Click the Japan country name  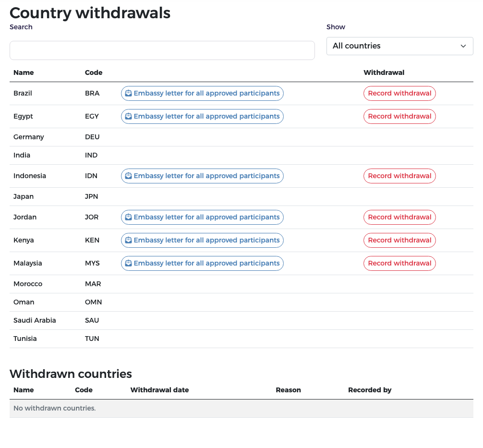(x=24, y=196)
